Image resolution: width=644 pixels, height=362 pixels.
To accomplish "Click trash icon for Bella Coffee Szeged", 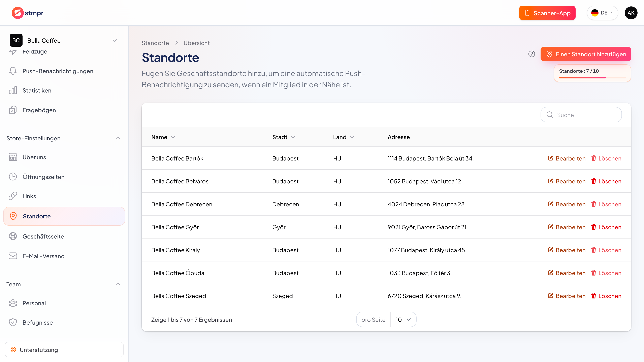I will pos(593,296).
